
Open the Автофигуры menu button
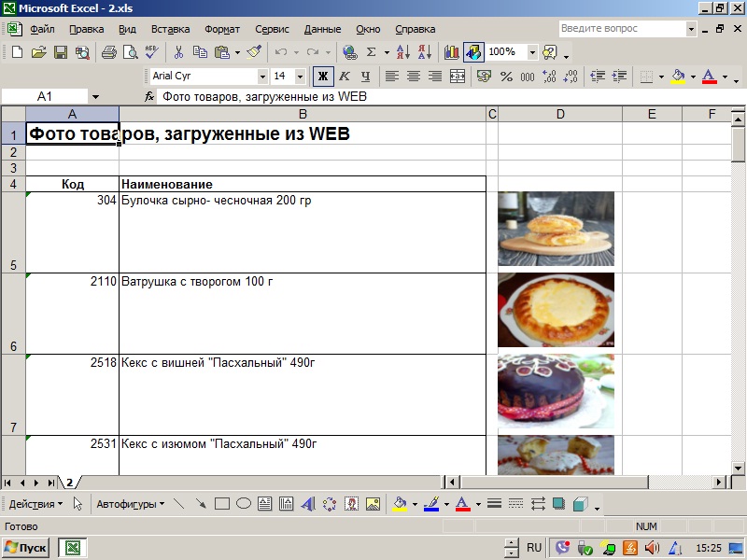pyautogui.click(x=130, y=504)
